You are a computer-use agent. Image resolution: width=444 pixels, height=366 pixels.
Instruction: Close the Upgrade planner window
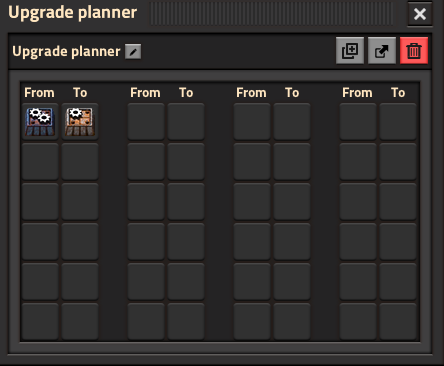[420, 14]
